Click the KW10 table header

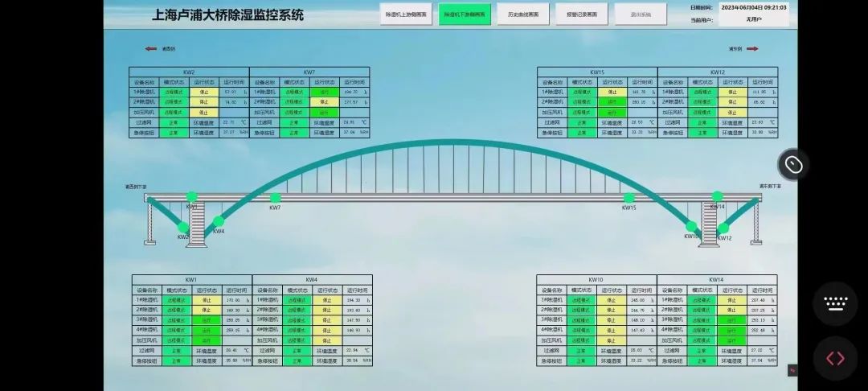coord(596,280)
